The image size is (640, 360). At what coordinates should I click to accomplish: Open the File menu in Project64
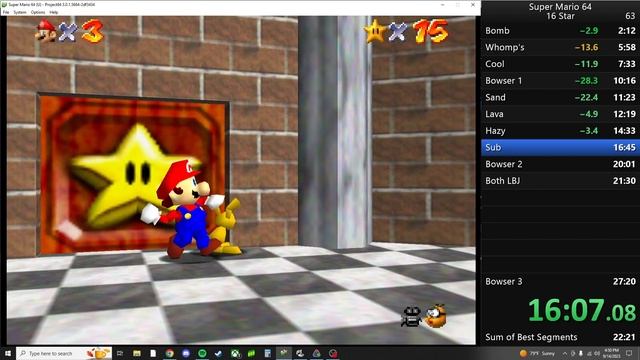6,12
